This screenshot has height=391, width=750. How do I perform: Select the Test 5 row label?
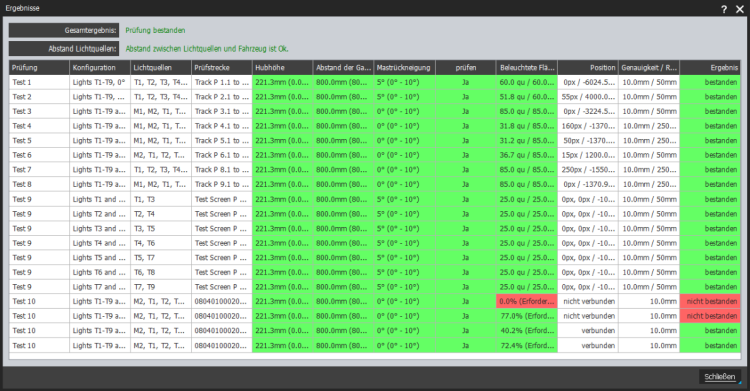pos(39,141)
